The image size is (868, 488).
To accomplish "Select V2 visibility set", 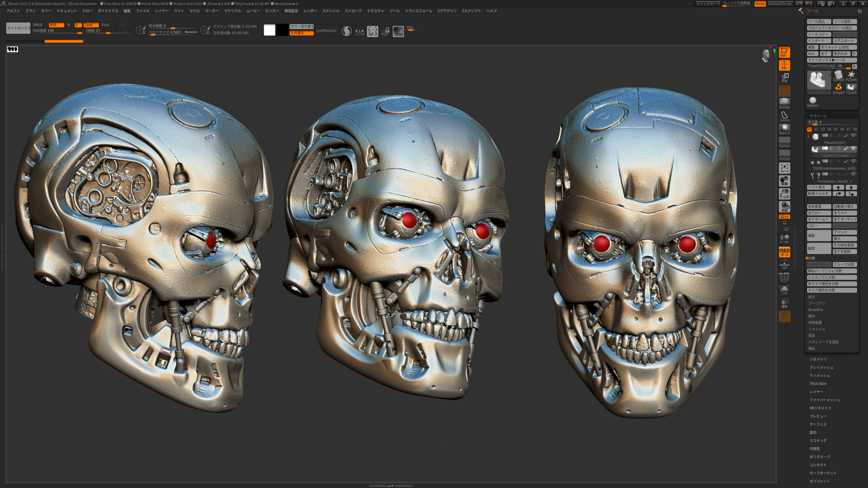I will (x=816, y=129).
